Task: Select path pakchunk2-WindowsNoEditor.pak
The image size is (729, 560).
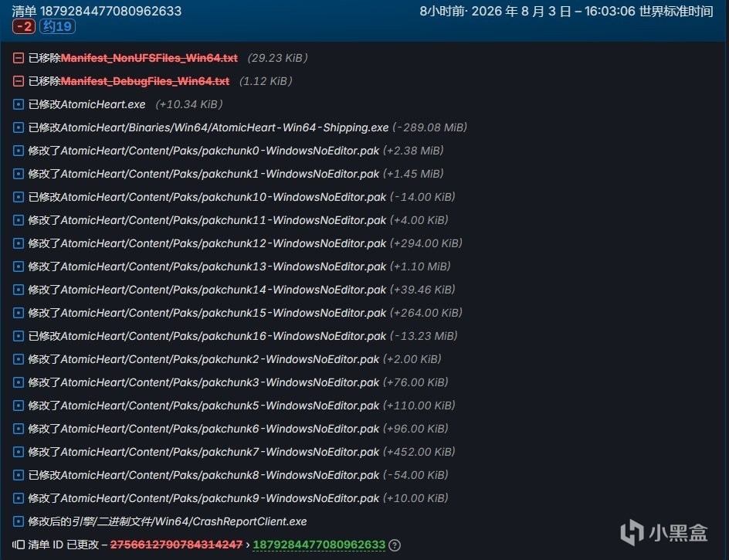Action: pyautogui.click(x=220, y=359)
